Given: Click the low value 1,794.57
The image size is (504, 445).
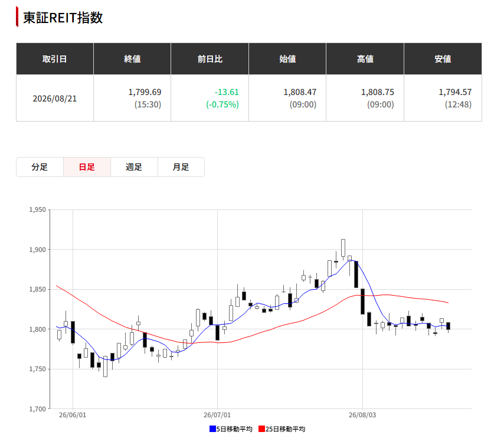Looking at the screenshot, I should tap(455, 92).
